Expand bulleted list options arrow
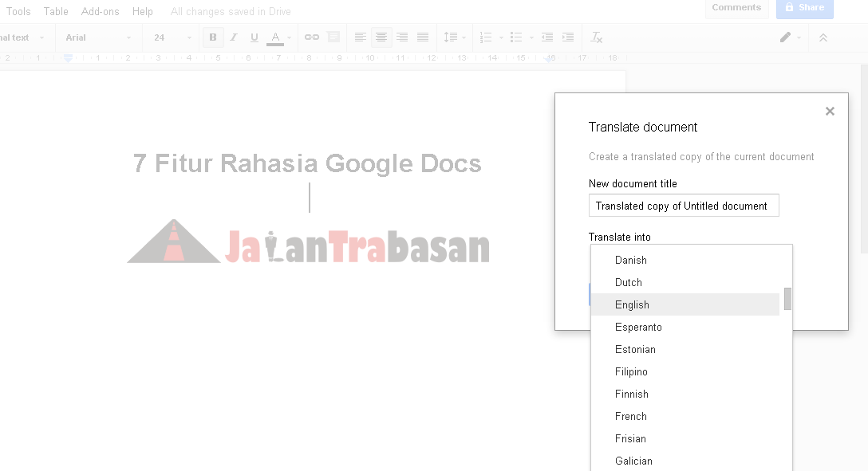Viewport: 868px width, 471px height. pos(531,37)
